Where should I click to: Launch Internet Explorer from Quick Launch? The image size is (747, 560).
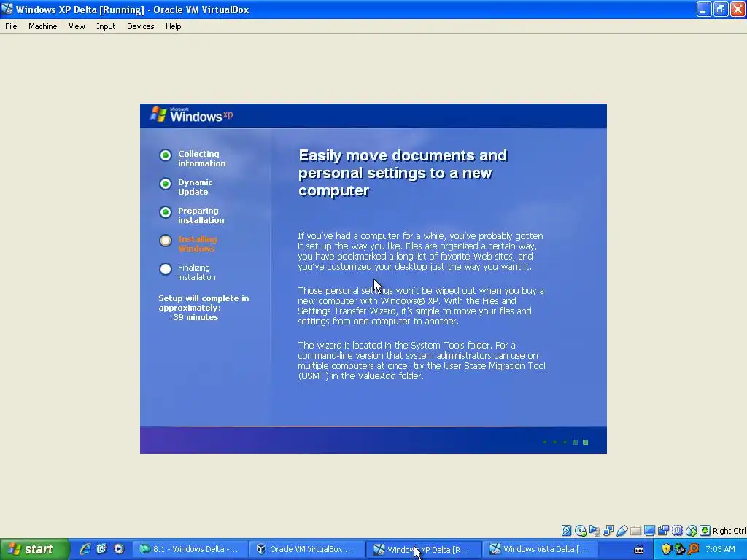point(85,549)
